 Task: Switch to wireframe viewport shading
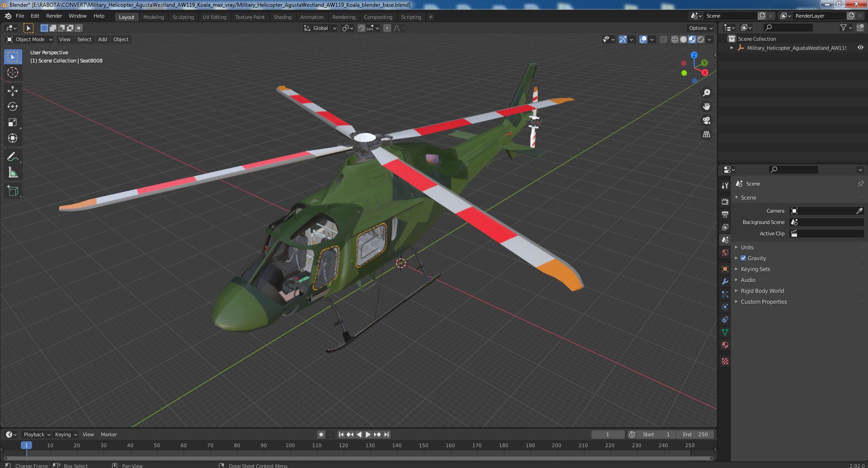[x=675, y=39]
